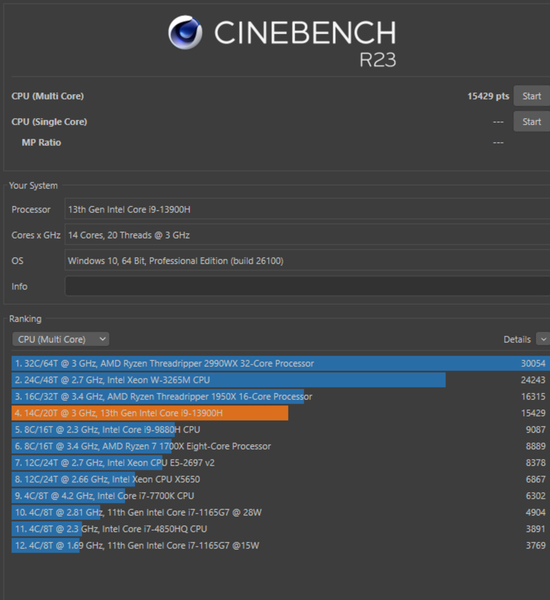Select the Core i9-9880H ranking entry
The width and height of the screenshot is (550, 600).
[x=281, y=430]
